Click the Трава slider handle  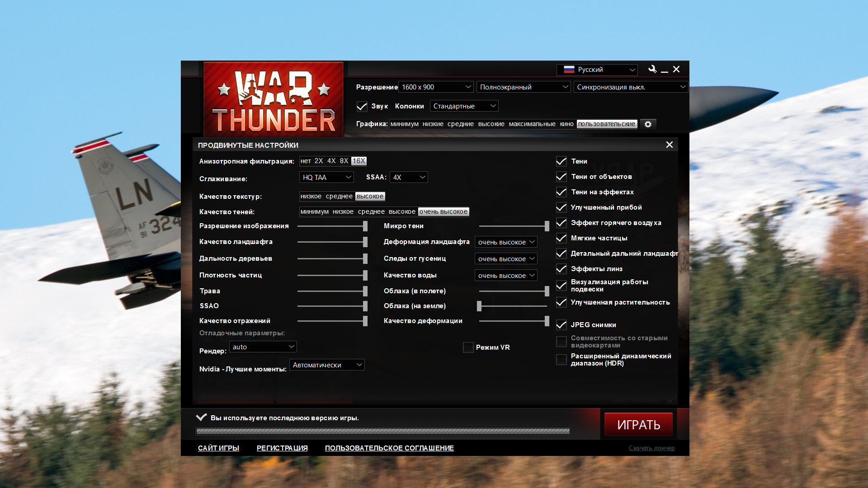pyautogui.click(x=365, y=291)
